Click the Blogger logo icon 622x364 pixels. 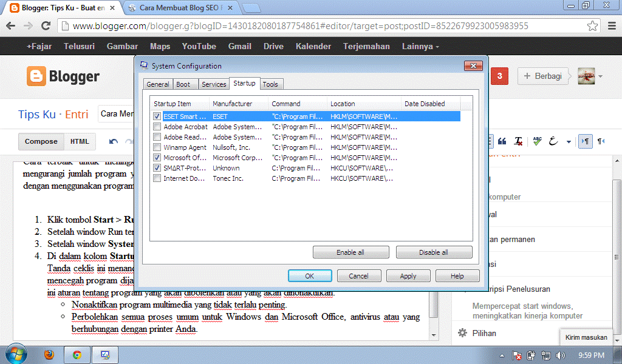click(36, 76)
